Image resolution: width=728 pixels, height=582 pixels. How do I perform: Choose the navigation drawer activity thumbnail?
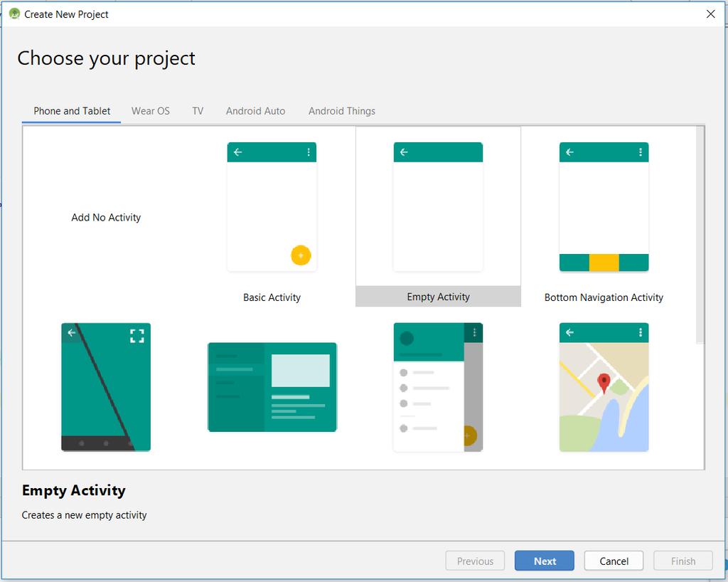click(438, 387)
